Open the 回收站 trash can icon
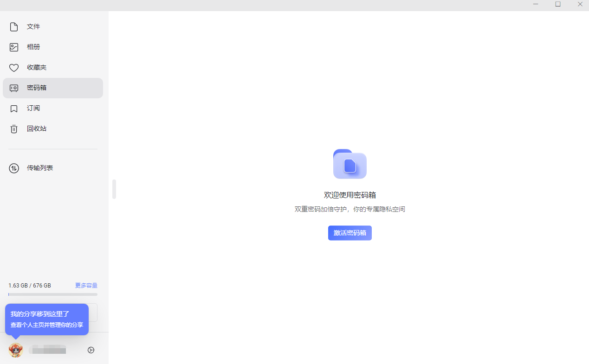 click(x=14, y=129)
